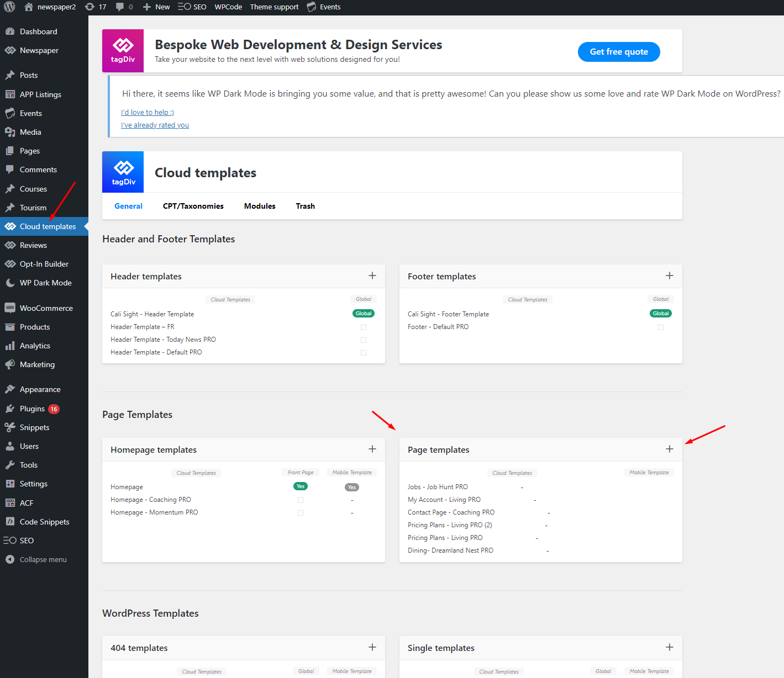The image size is (784, 678).
Task: Set Homepage - Coaching PRO as front page
Action: (x=301, y=500)
